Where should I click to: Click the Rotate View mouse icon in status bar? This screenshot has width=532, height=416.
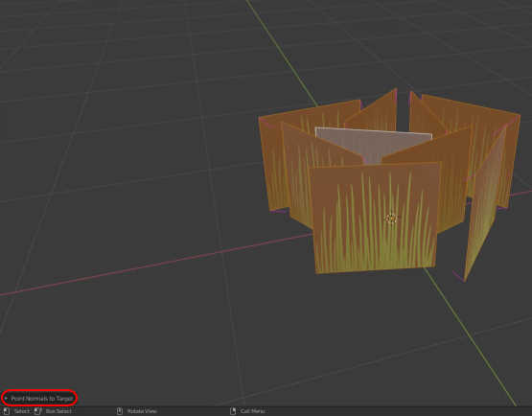(120, 411)
